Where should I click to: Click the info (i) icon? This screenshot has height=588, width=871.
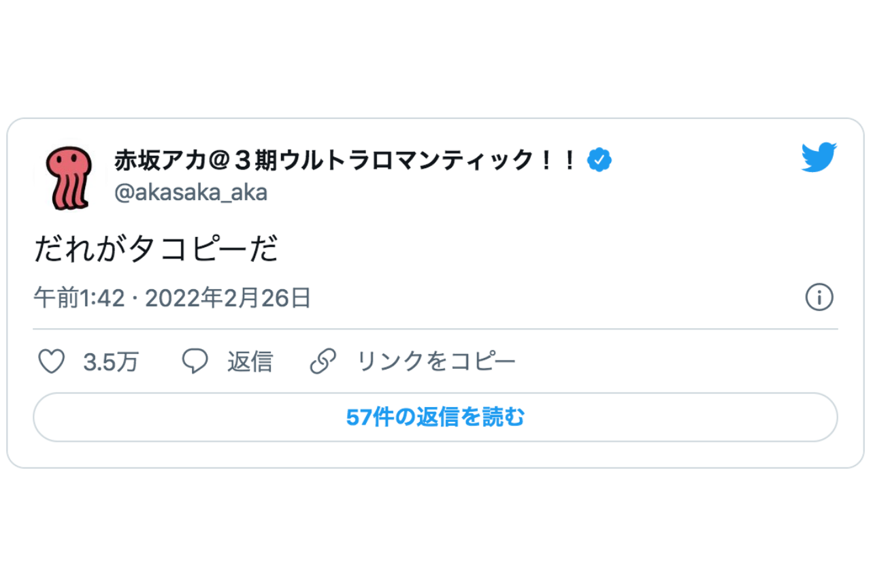point(819,297)
